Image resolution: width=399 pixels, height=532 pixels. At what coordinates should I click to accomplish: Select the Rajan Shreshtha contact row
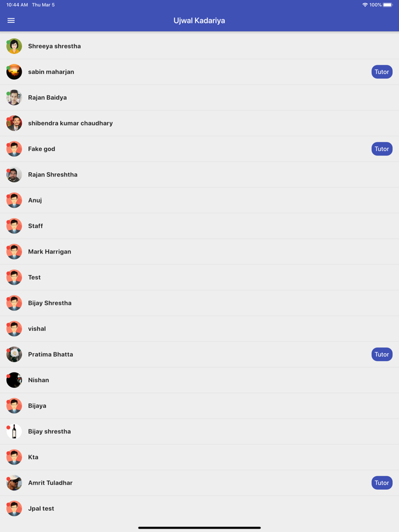[x=199, y=175]
